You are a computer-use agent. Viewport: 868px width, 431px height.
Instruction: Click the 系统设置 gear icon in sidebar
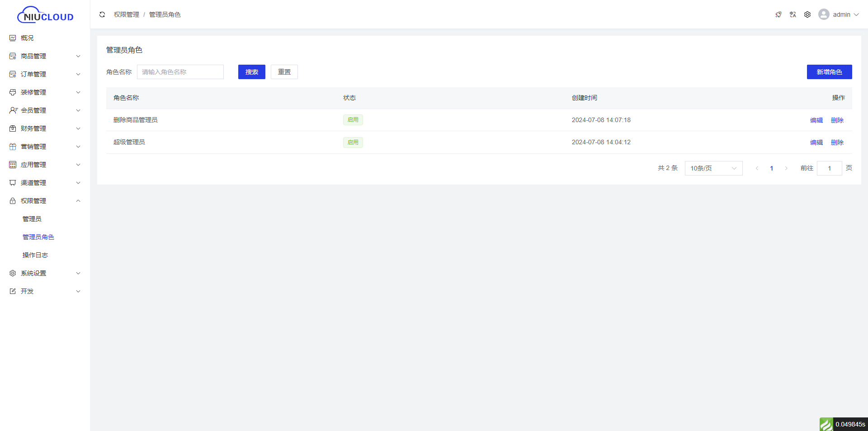coord(13,273)
